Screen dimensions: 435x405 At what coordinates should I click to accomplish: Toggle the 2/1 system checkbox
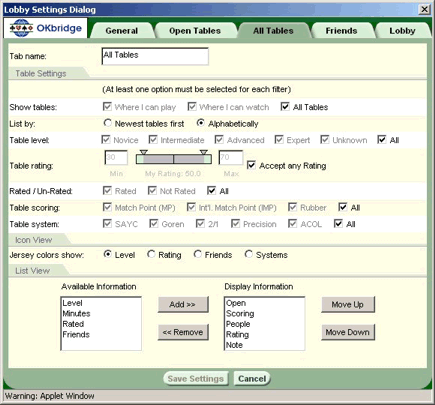200,224
